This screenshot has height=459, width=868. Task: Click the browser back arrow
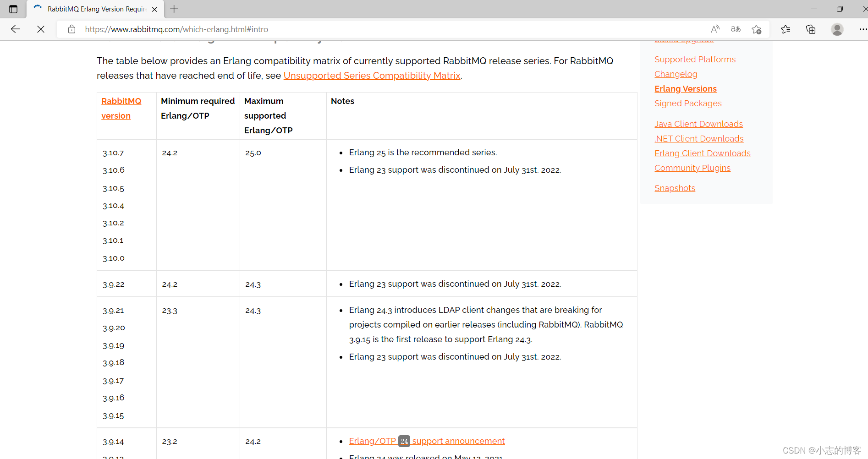16,29
